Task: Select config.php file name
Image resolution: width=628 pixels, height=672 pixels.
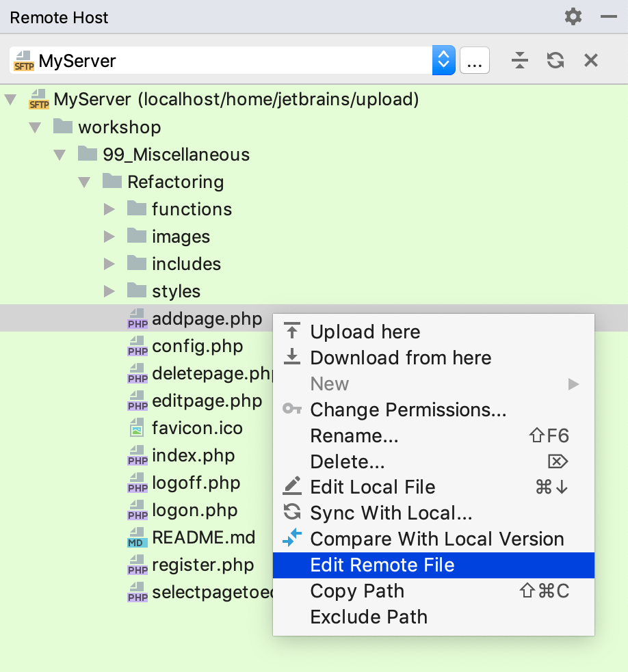Action: click(197, 346)
